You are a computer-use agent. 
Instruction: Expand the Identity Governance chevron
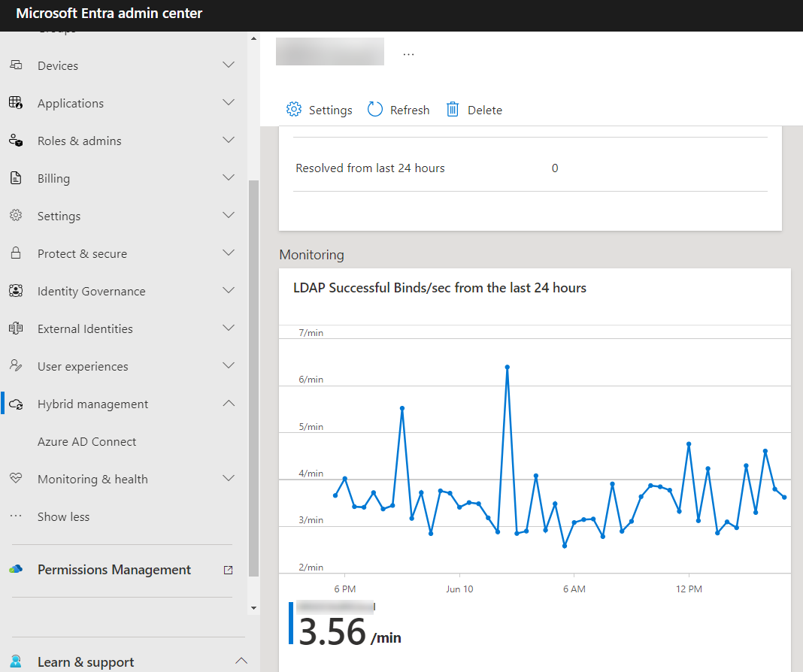229,289
